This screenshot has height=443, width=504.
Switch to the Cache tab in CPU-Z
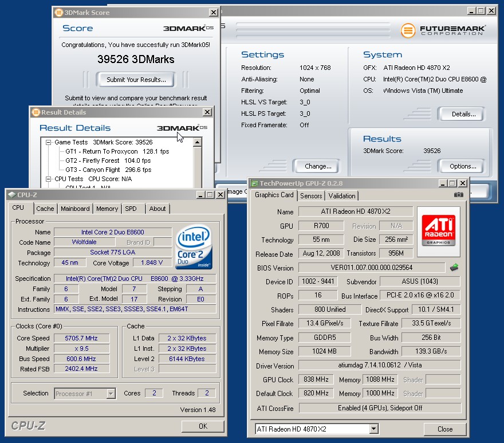click(45, 209)
